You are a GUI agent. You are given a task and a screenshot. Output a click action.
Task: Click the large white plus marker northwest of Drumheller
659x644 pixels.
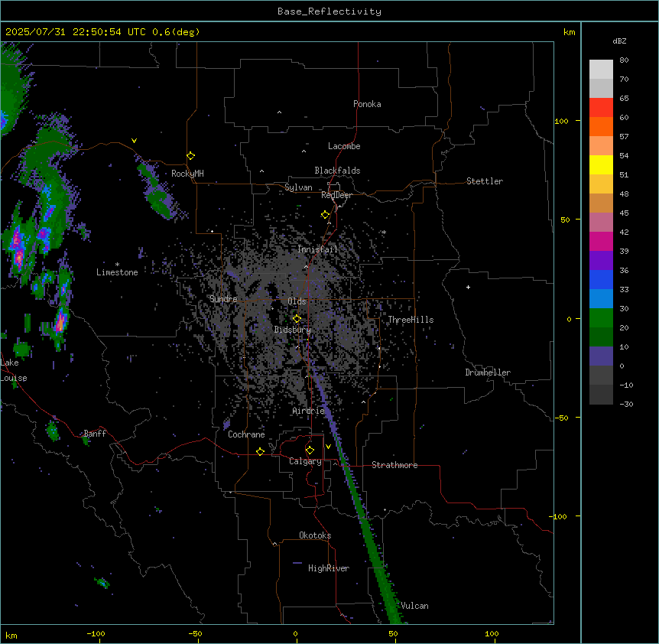[468, 287]
